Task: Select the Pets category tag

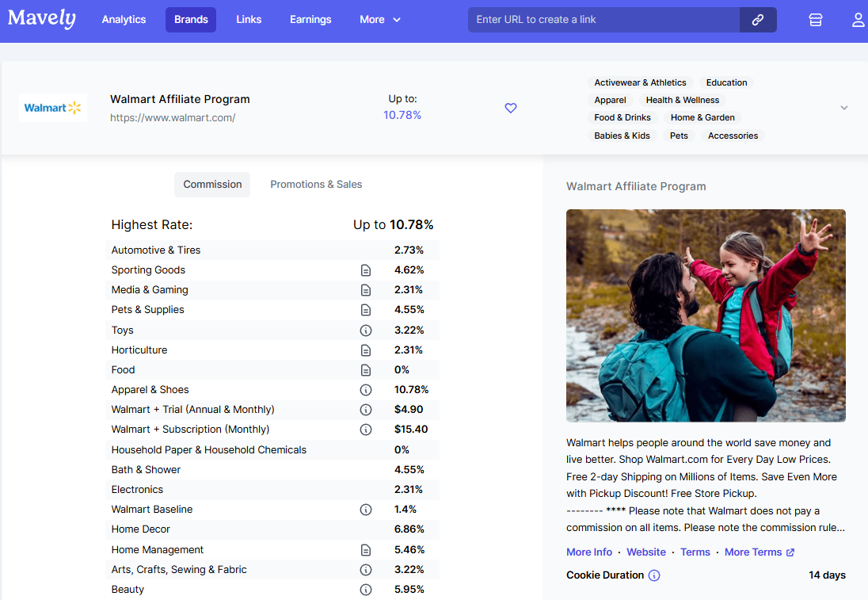Action: [679, 136]
